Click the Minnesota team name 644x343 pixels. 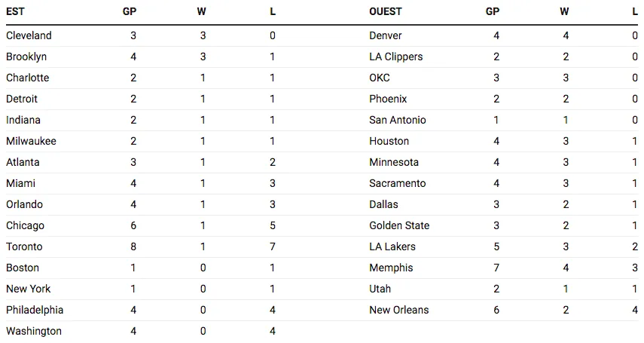[x=394, y=162]
